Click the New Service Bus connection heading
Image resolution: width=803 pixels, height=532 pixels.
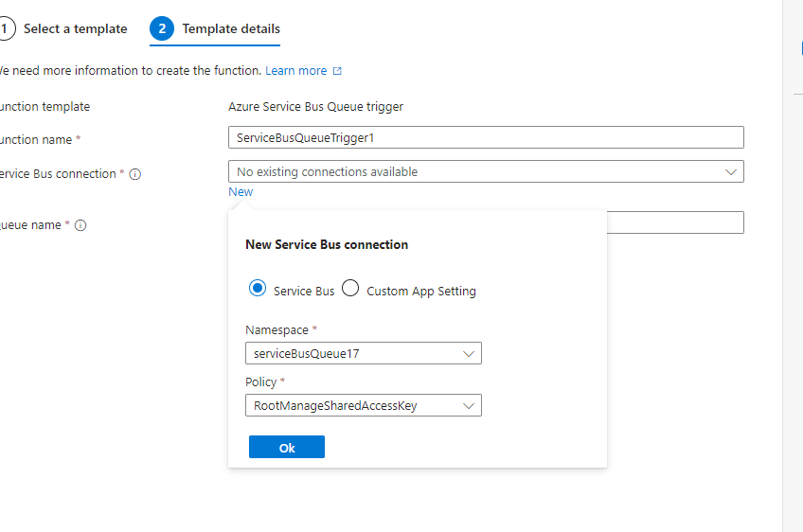[327, 245]
